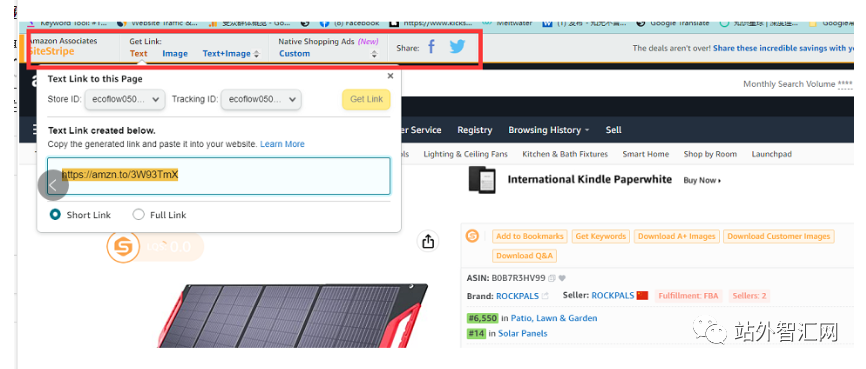Switch to the Image link tab
The width and height of the screenshot is (866, 369).
coord(175,54)
